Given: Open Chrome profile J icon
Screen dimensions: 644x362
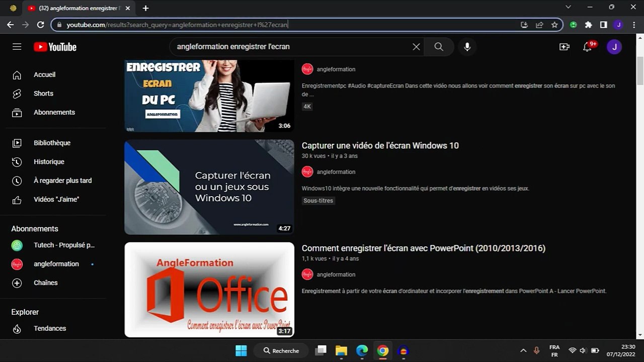Looking at the screenshot, I should click(618, 25).
